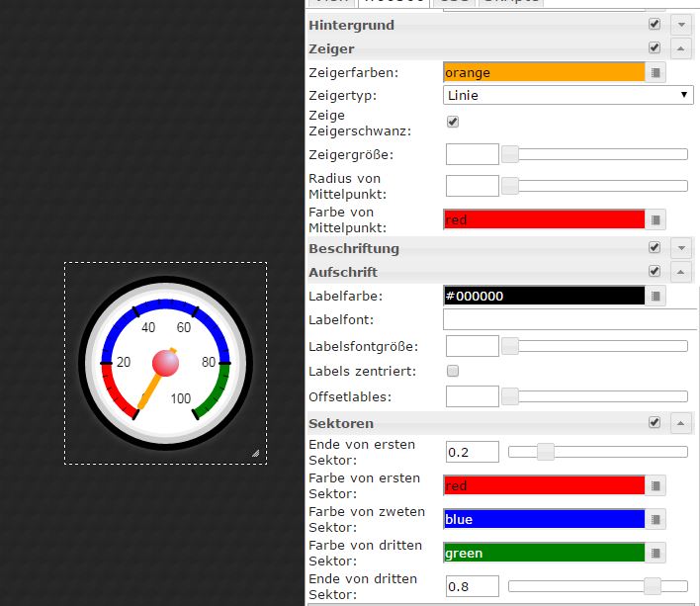700x606 pixels.
Task: Click the red first sector color field
Action: [544, 485]
